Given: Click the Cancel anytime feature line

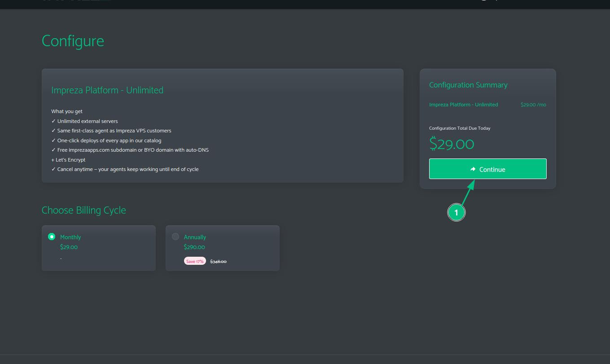Looking at the screenshot, I should [125, 169].
